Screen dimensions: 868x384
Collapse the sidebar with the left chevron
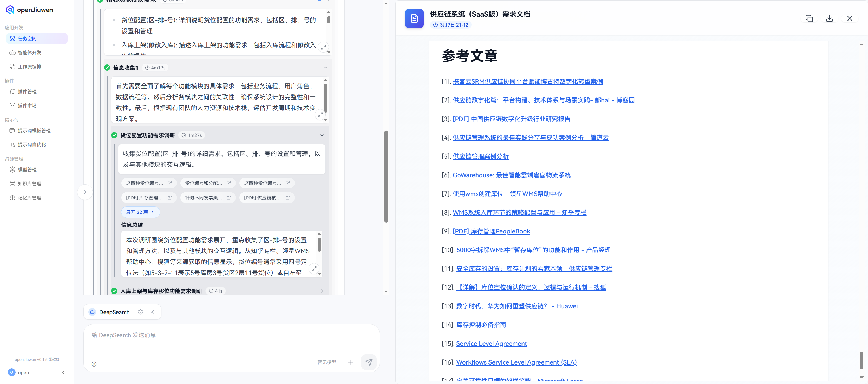63,373
